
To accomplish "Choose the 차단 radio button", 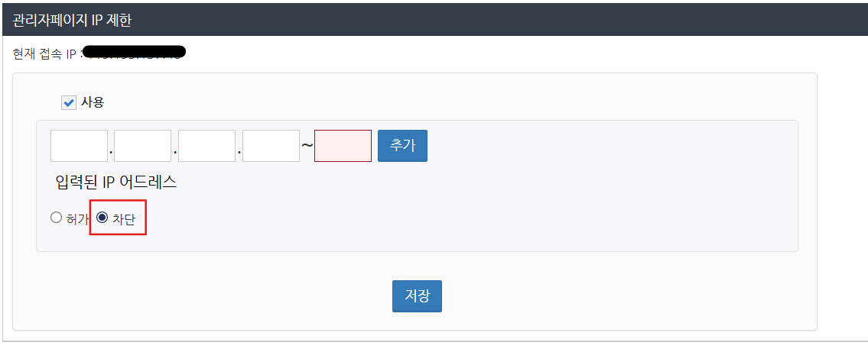I will tap(102, 218).
